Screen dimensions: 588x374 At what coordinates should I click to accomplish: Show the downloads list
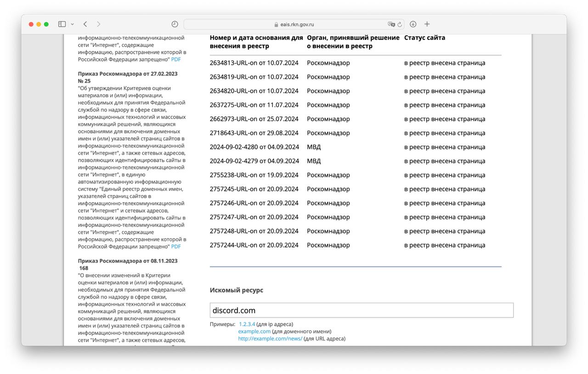coord(413,24)
